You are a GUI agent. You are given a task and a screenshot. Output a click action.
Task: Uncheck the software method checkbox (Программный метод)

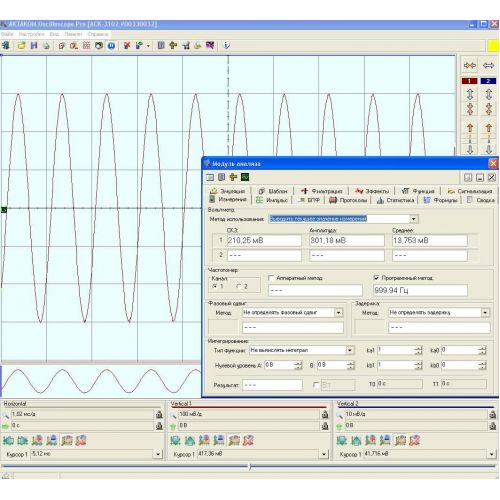point(376,278)
